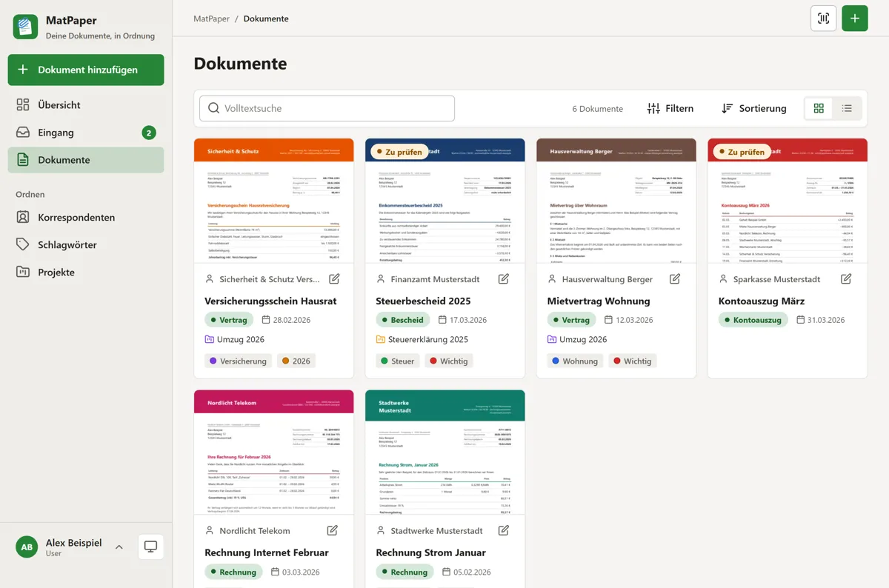Open the Hausverwaltung Berger document thumbnail

616,201
